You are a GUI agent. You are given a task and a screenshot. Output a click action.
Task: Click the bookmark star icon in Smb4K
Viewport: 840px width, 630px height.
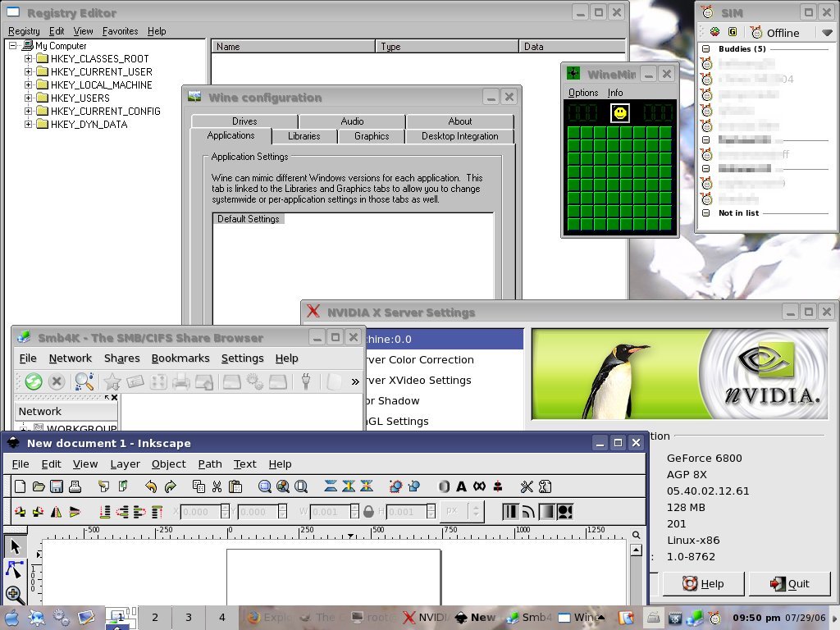(x=112, y=381)
